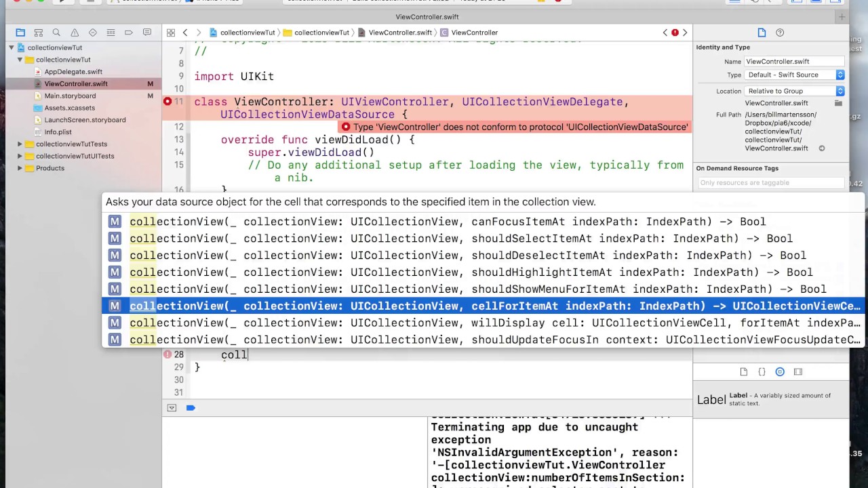Select Main.storyboard in navigator
The height and width of the screenshot is (488, 868).
coord(70,96)
